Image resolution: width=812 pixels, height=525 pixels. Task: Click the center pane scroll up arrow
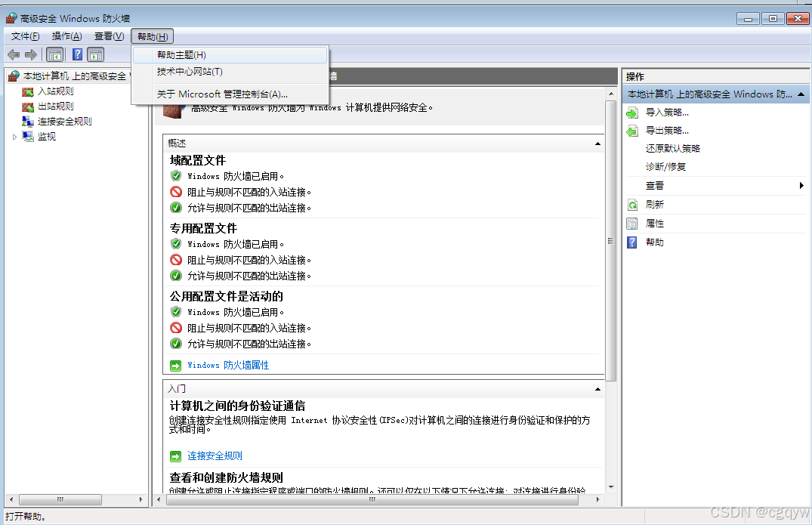(611, 94)
